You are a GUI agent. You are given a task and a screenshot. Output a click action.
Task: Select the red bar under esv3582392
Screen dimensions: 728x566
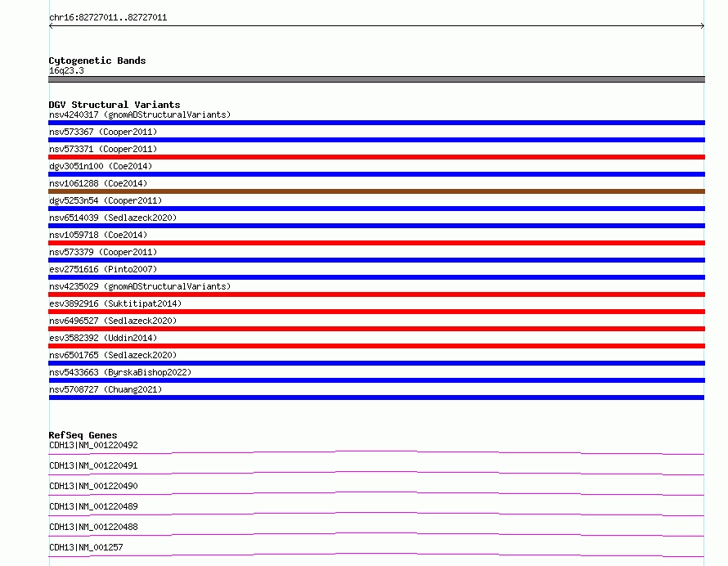376,346
